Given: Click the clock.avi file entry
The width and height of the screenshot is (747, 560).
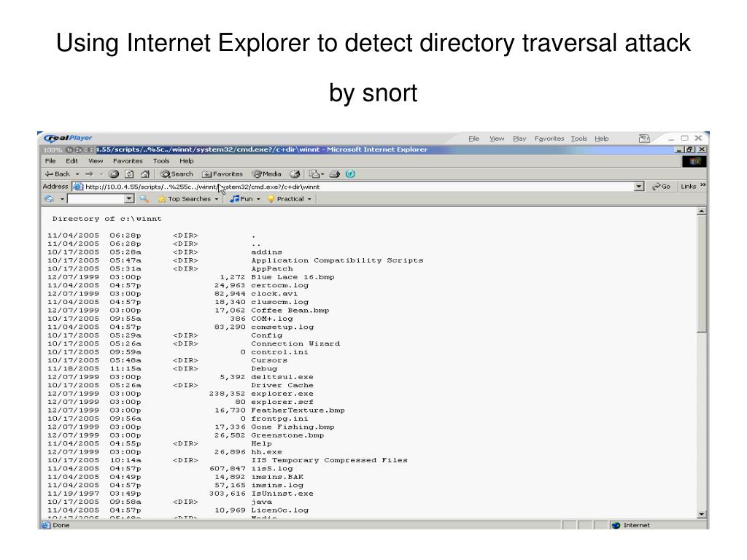Looking at the screenshot, I should [x=274, y=294].
